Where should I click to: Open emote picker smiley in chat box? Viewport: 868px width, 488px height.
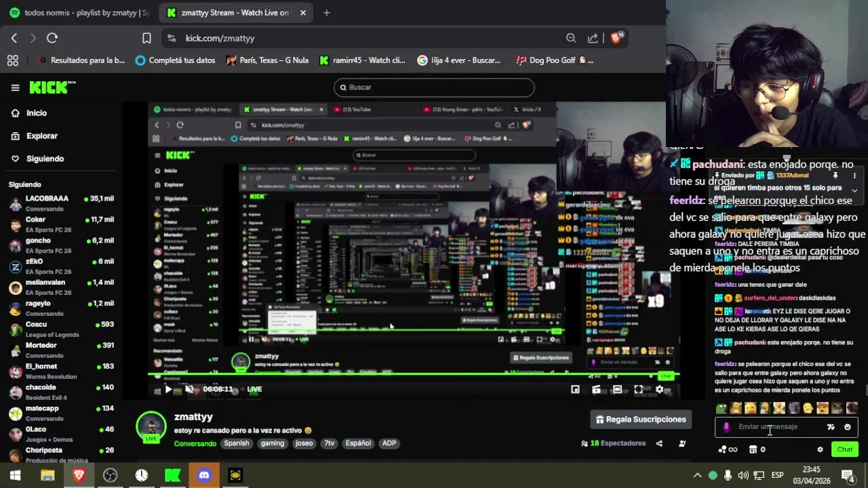click(847, 427)
